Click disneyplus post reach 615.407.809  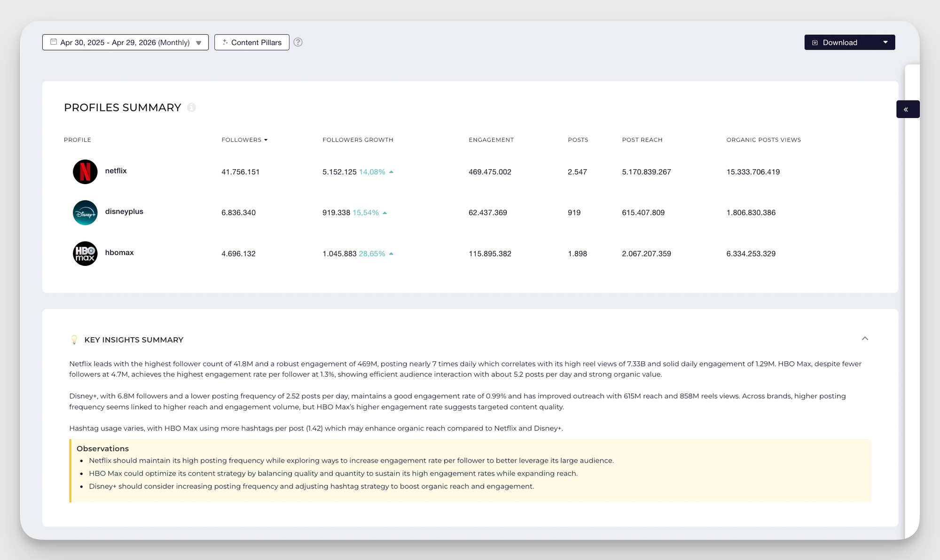pyautogui.click(x=643, y=213)
